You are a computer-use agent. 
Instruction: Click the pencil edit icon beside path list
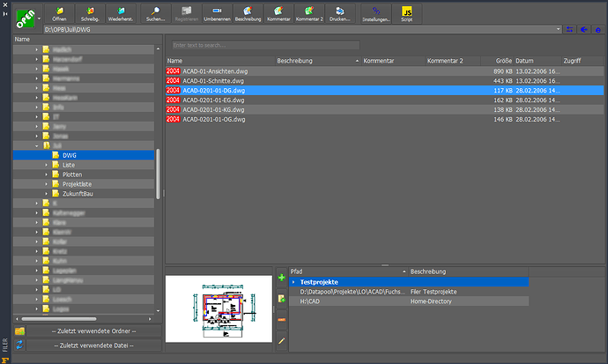coord(281,340)
